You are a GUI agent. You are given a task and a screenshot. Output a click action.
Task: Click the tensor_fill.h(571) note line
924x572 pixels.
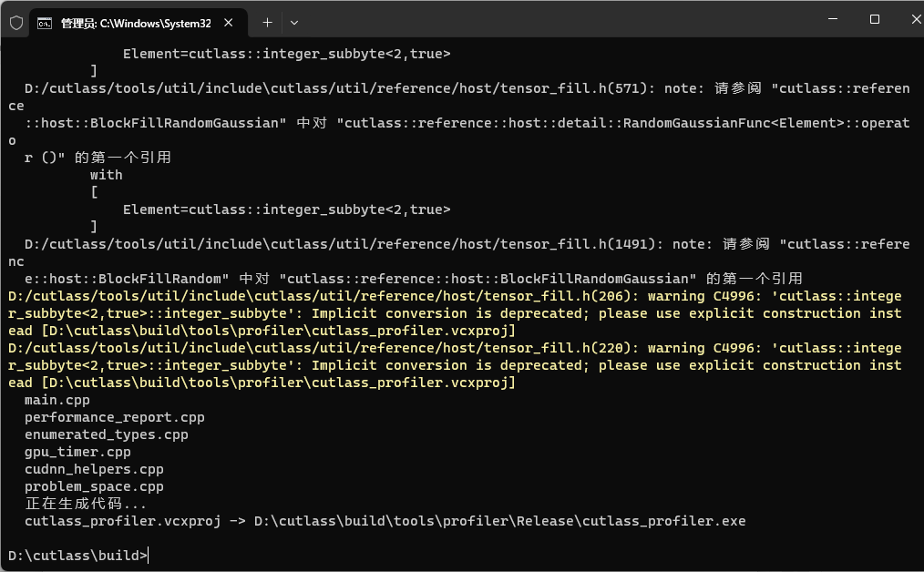point(467,88)
